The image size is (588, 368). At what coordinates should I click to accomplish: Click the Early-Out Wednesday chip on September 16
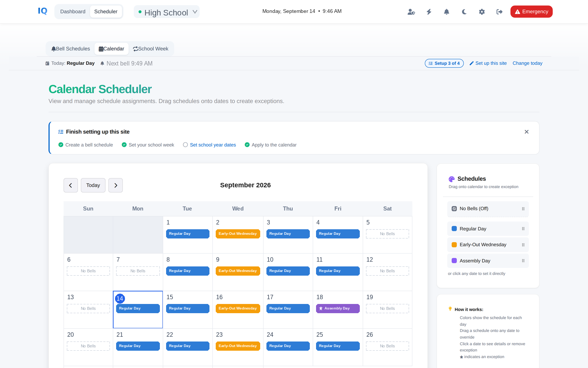(238, 308)
